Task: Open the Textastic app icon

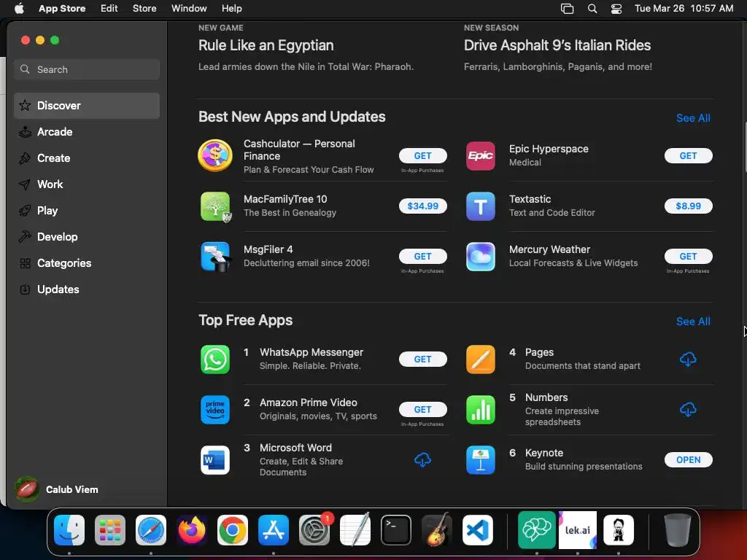Action: click(x=480, y=206)
